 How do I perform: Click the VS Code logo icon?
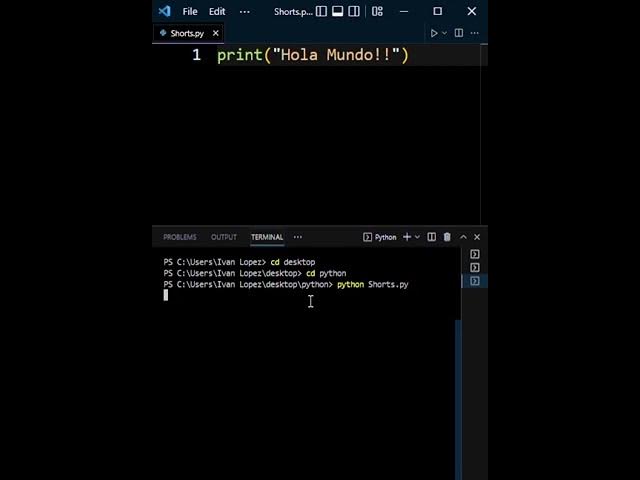(x=164, y=11)
